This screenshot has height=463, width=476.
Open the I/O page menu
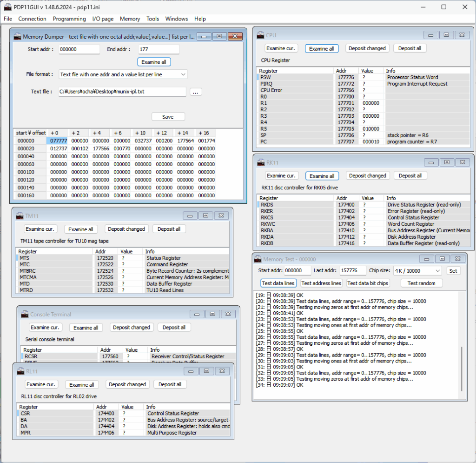tap(103, 19)
